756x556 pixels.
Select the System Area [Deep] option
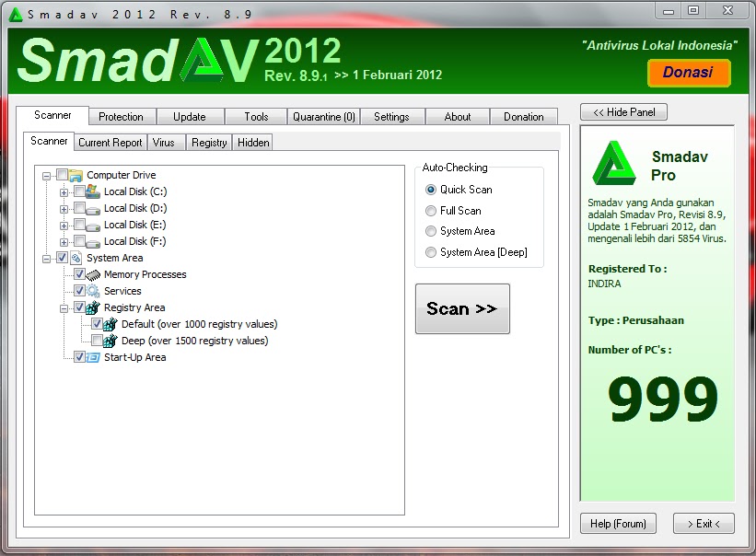coord(430,252)
